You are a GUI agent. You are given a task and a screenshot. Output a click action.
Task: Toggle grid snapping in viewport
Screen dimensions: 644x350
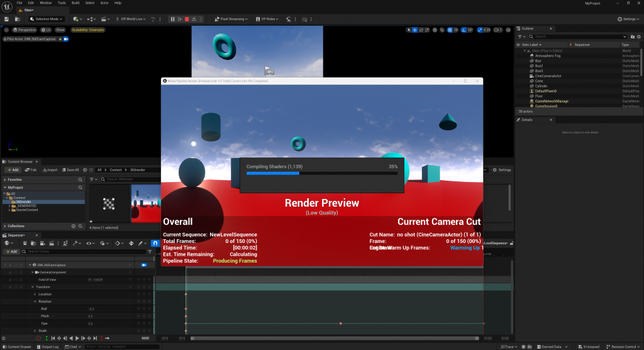point(450,30)
